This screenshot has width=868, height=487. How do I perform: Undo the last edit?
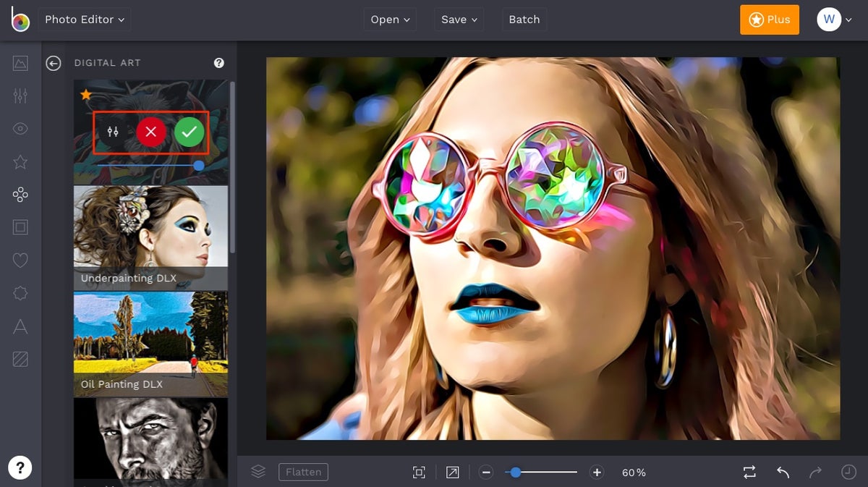pyautogui.click(x=782, y=472)
